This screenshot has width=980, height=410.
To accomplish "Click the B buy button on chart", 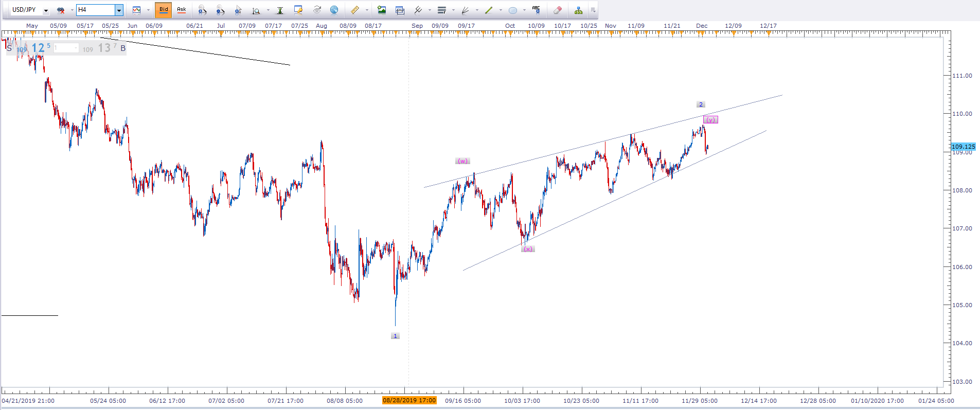I will (x=123, y=48).
